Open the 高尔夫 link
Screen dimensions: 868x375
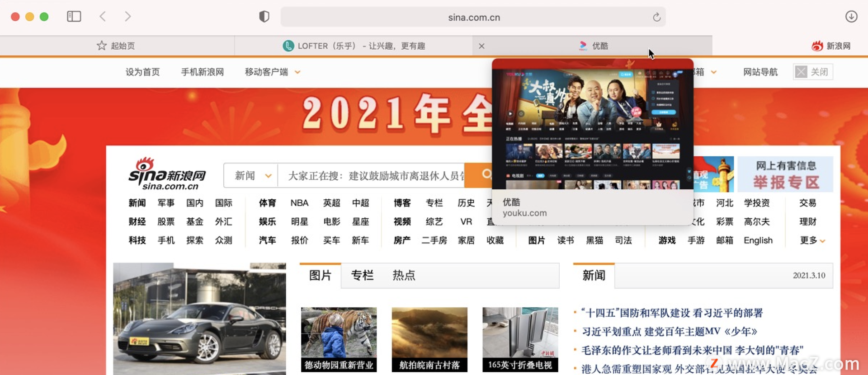click(757, 221)
